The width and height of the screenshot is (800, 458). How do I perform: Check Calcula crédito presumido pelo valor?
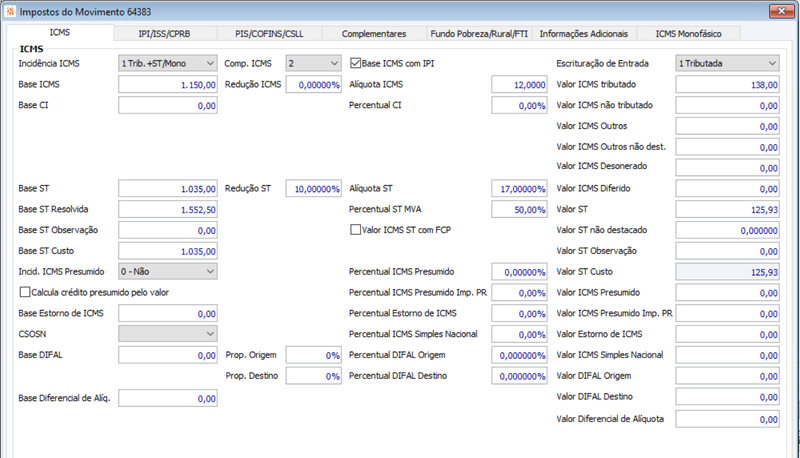click(24, 292)
